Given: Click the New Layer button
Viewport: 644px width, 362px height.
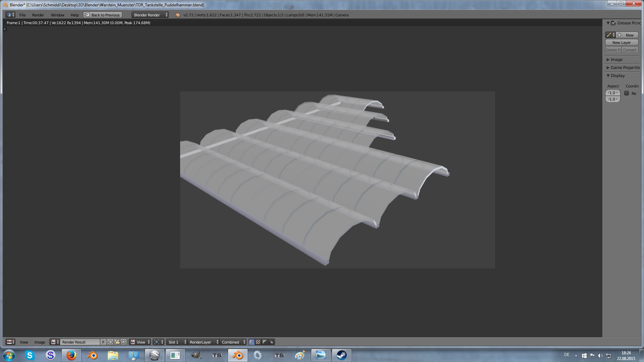Looking at the screenshot, I should click(622, 42).
